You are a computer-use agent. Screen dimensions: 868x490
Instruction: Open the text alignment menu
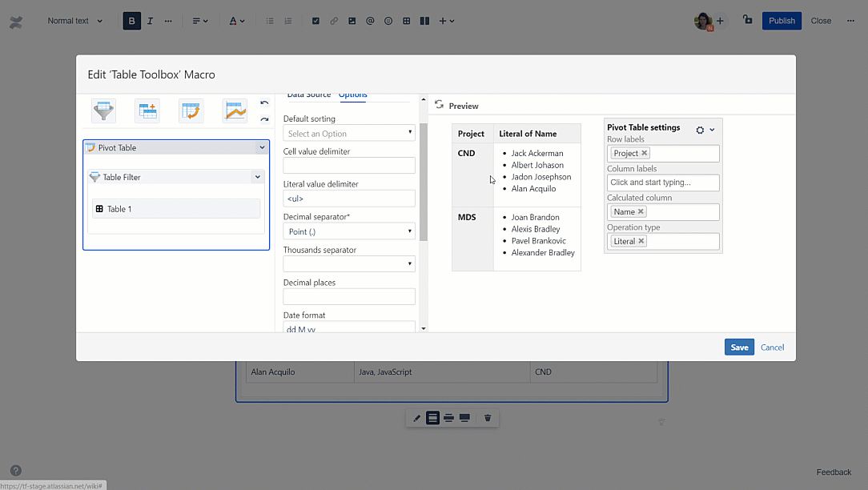tap(199, 20)
